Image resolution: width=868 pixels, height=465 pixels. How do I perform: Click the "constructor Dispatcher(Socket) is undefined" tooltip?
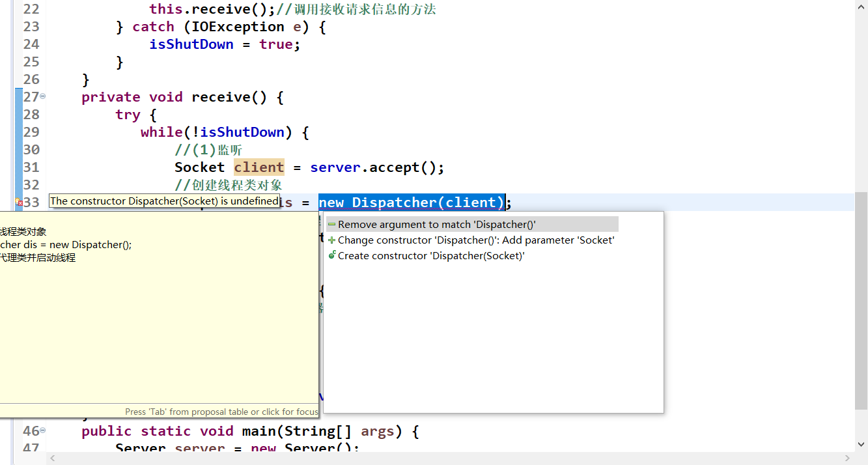pyautogui.click(x=165, y=201)
